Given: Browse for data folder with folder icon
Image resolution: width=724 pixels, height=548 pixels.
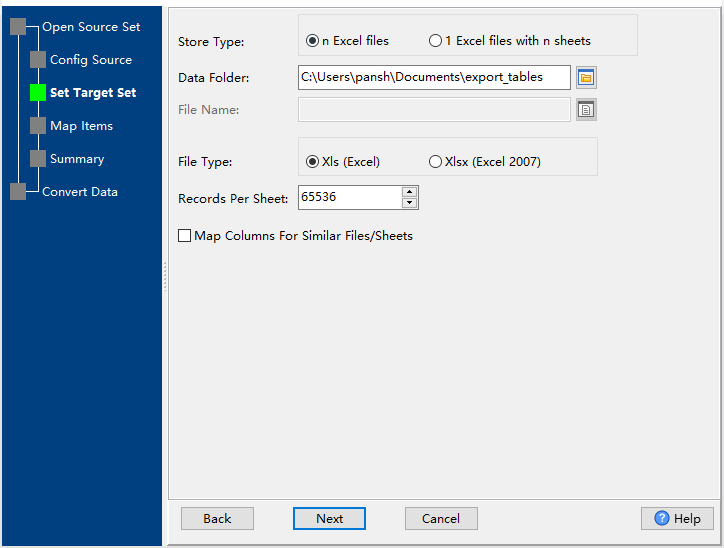Looking at the screenshot, I should 586,78.
